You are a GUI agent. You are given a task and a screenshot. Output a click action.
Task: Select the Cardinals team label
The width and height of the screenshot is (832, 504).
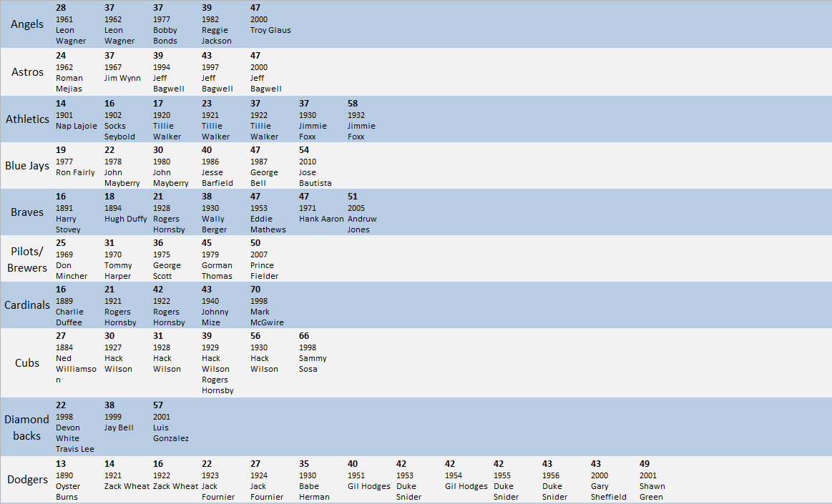click(27, 305)
